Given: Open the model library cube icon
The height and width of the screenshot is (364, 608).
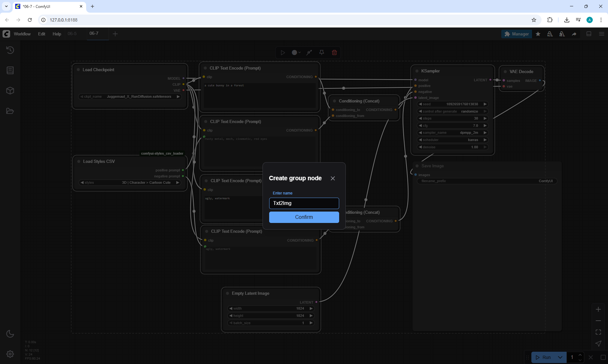Looking at the screenshot, I should point(10,91).
